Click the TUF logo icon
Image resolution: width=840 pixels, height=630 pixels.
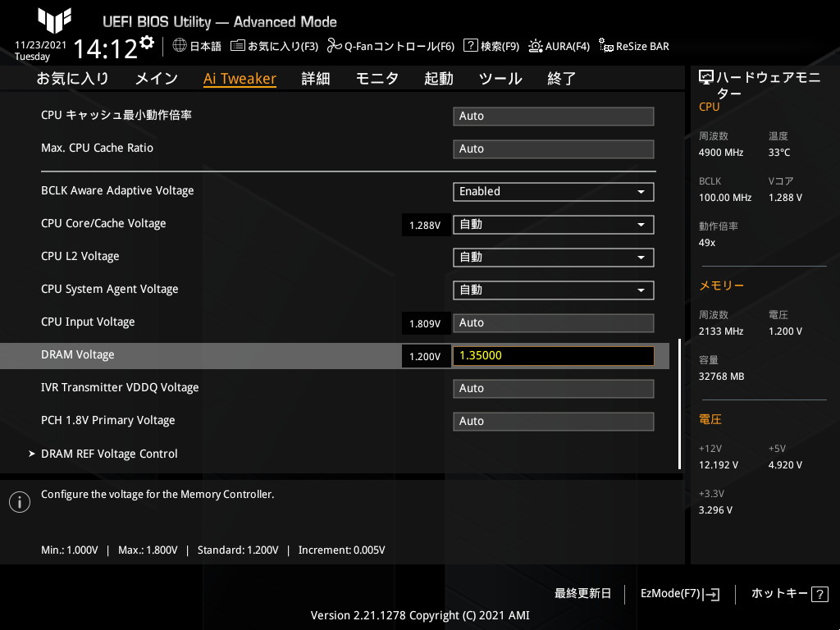pos(54,20)
